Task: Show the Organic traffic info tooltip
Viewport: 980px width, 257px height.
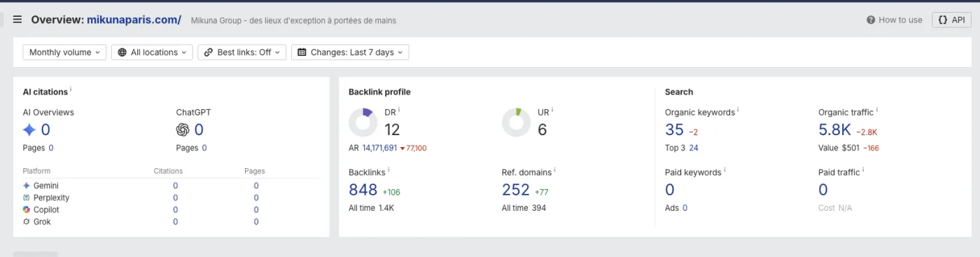Action: [876, 110]
